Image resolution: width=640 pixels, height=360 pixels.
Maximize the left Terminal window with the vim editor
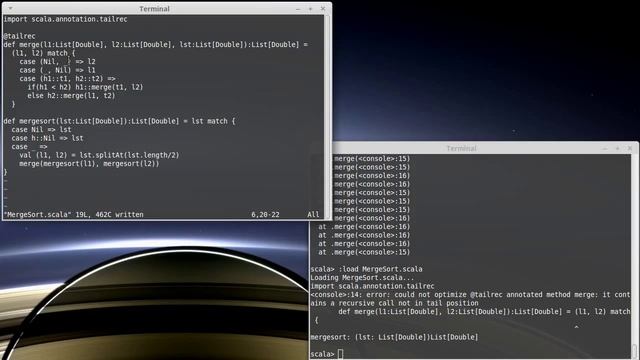[x=310, y=9]
